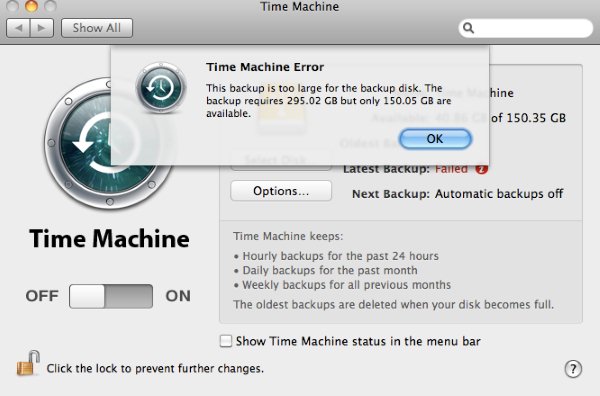Go forward with the right arrow button

click(x=42, y=28)
